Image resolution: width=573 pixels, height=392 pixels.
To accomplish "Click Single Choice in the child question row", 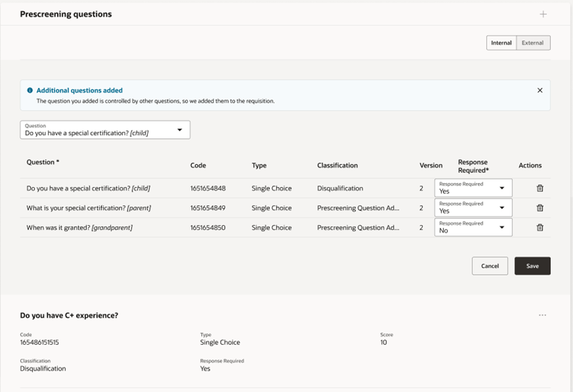I will (x=271, y=188).
